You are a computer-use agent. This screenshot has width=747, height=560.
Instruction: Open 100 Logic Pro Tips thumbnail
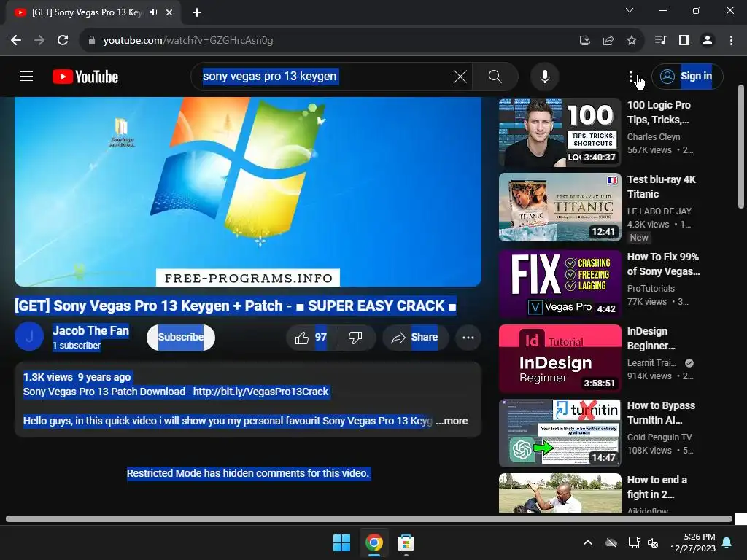(560, 133)
